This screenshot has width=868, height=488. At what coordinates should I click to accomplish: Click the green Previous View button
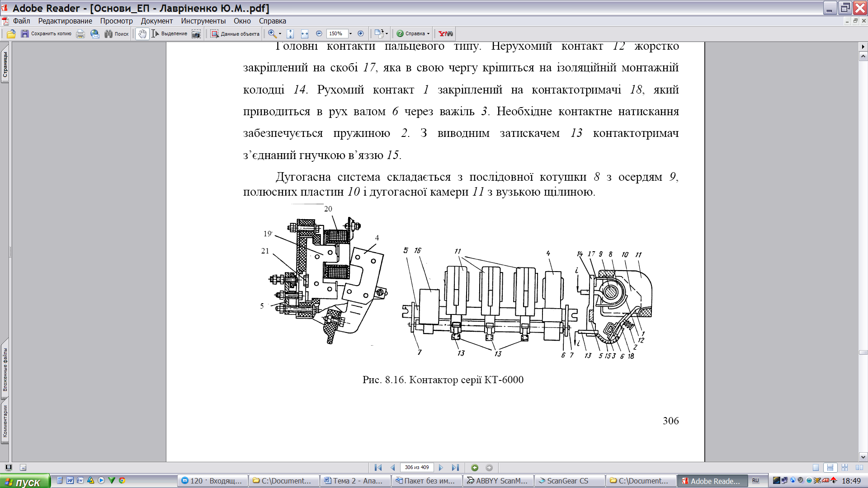click(x=475, y=468)
